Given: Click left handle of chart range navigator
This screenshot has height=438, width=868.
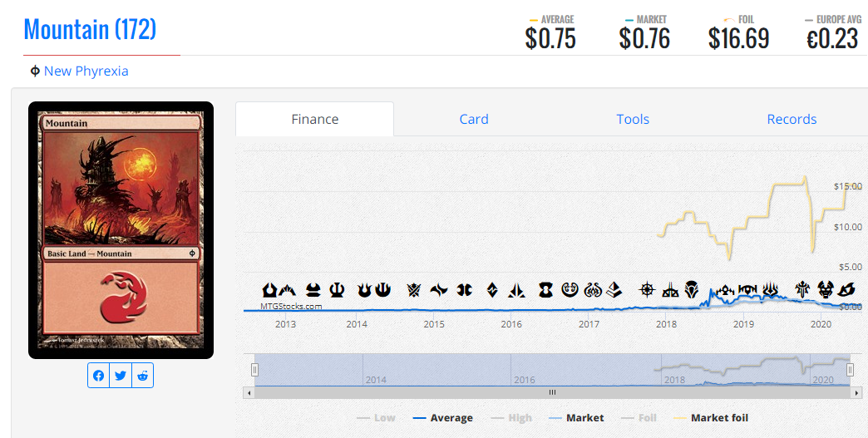Looking at the screenshot, I should coord(254,369).
